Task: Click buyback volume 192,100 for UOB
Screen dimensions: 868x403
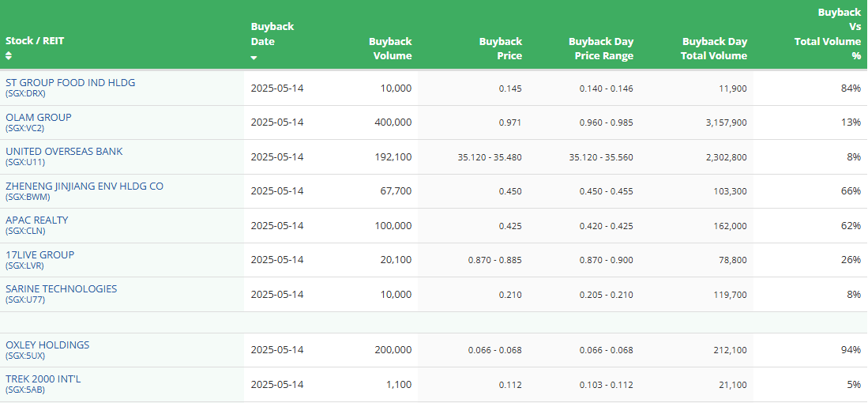Action: tap(393, 157)
